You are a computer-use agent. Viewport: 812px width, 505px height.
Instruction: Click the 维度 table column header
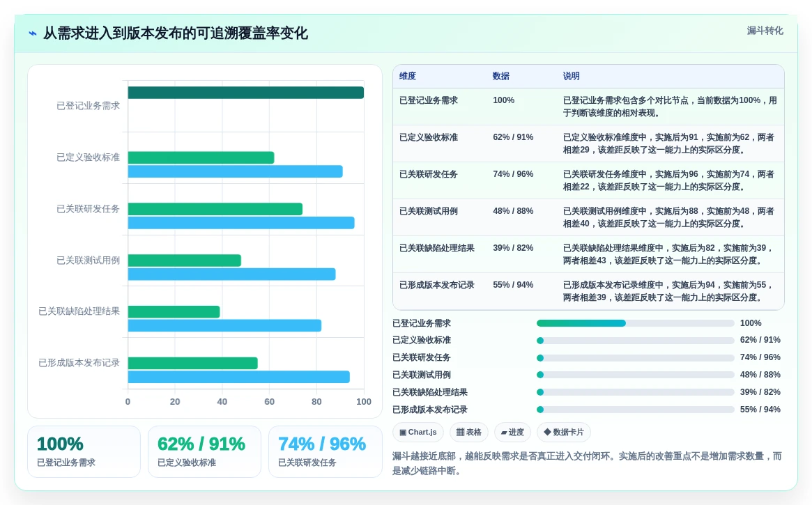408,76
